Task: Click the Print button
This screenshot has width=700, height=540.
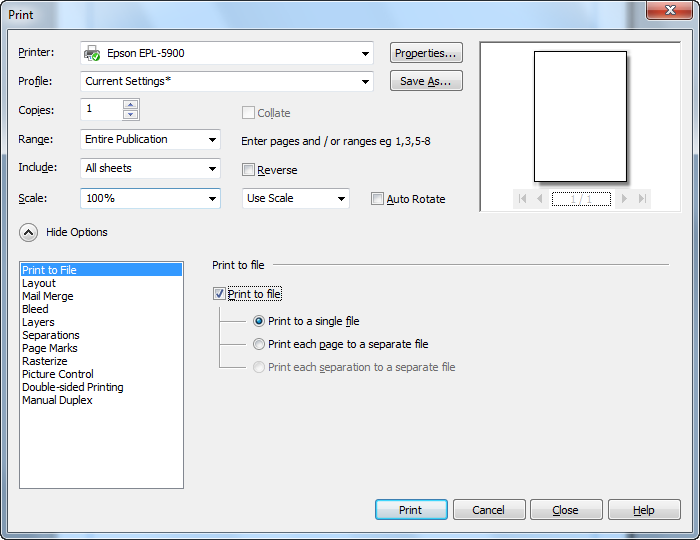Action: pyautogui.click(x=411, y=510)
